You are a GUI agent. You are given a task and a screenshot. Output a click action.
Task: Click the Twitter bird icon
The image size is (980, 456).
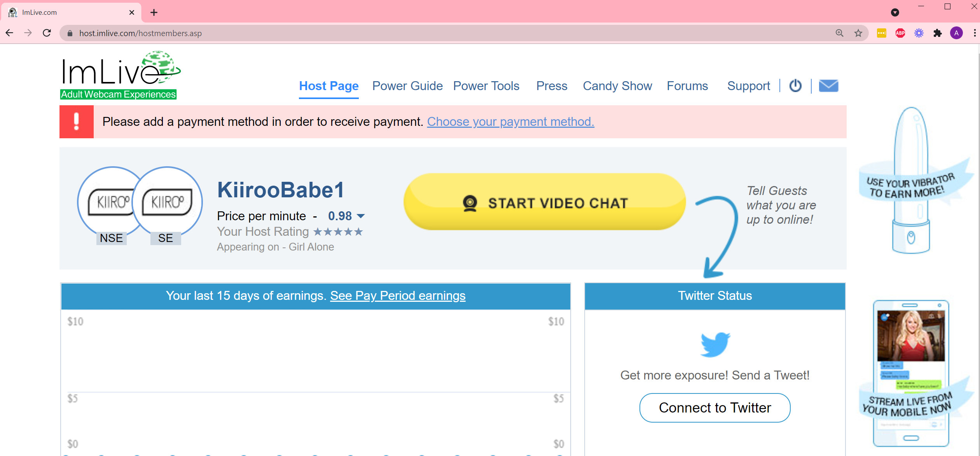pyautogui.click(x=715, y=344)
